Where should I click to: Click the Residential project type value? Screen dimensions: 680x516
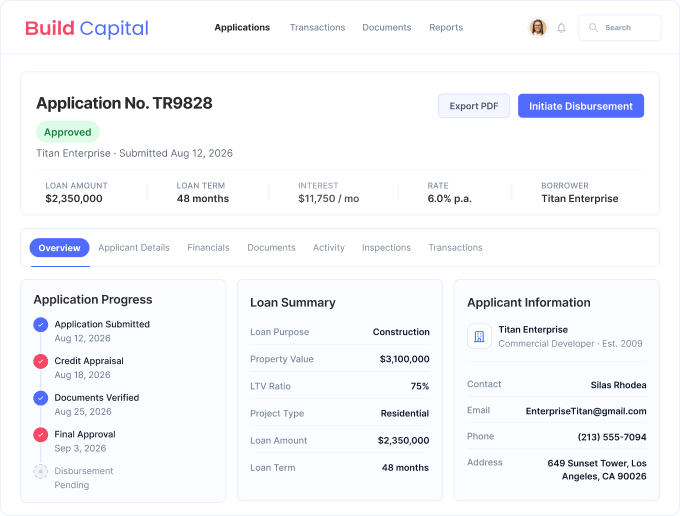point(405,413)
